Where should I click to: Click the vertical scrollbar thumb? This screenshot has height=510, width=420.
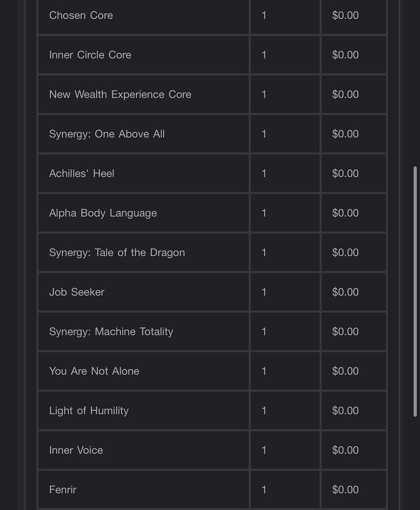click(x=415, y=291)
